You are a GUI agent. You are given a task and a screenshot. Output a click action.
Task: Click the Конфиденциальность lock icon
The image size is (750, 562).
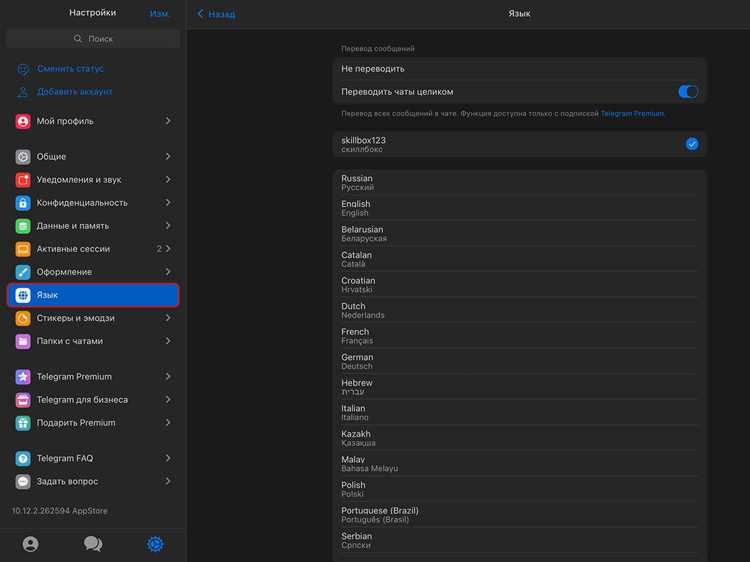coord(23,203)
